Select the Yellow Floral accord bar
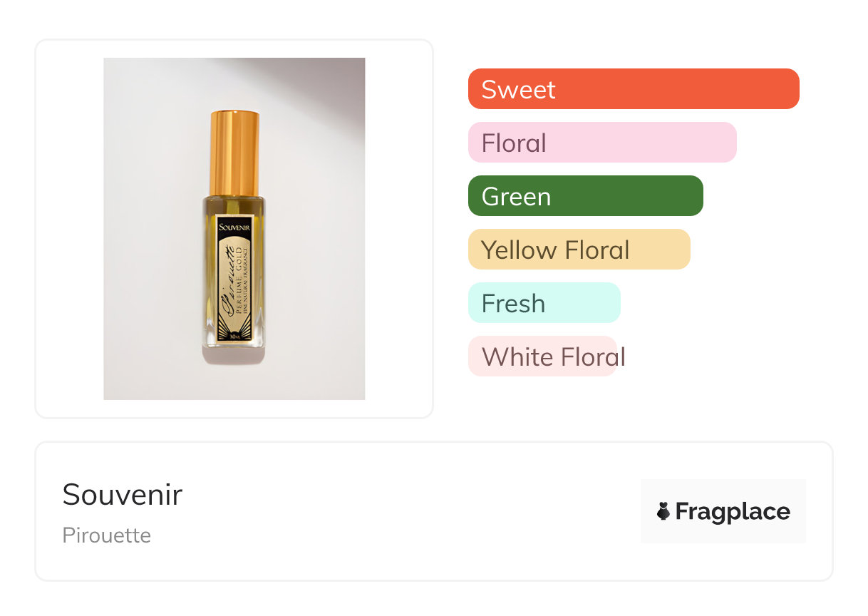The height and width of the screenshot is (616, 868). 579,250
